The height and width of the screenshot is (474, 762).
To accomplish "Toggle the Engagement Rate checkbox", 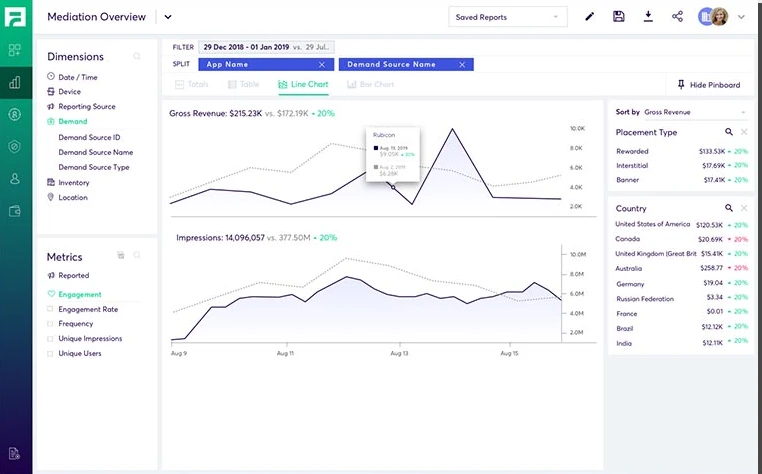I will coord(50,309).
